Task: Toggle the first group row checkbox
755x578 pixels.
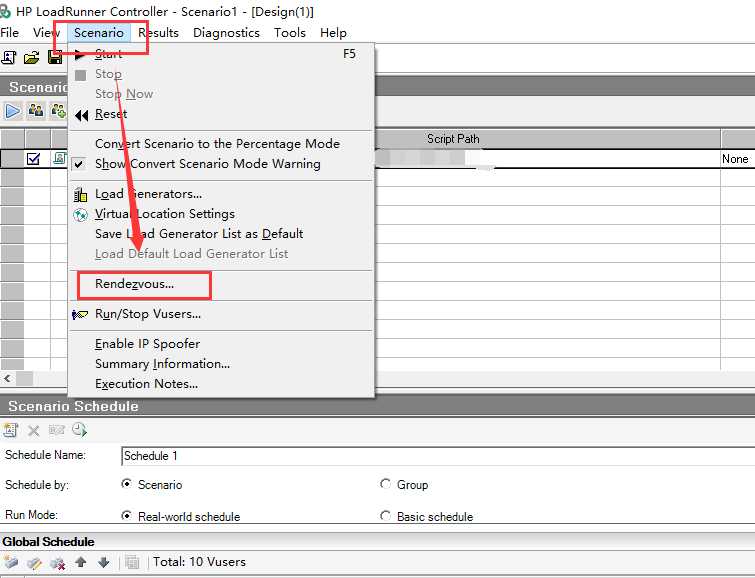Action: (33, 158)
